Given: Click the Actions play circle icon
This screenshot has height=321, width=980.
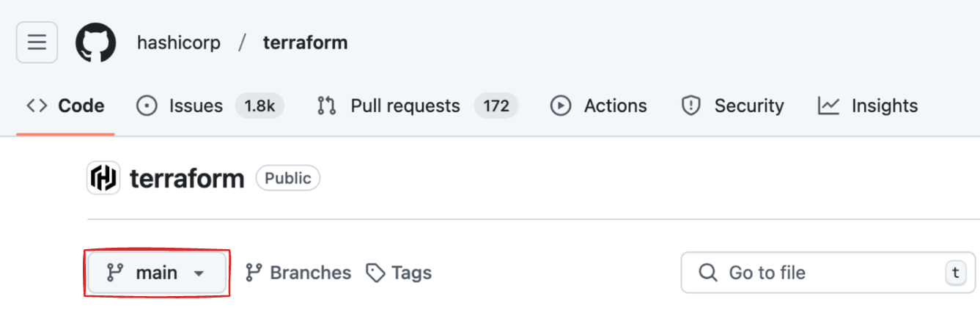Looking at the screenshot, I should tap(561, 106).
